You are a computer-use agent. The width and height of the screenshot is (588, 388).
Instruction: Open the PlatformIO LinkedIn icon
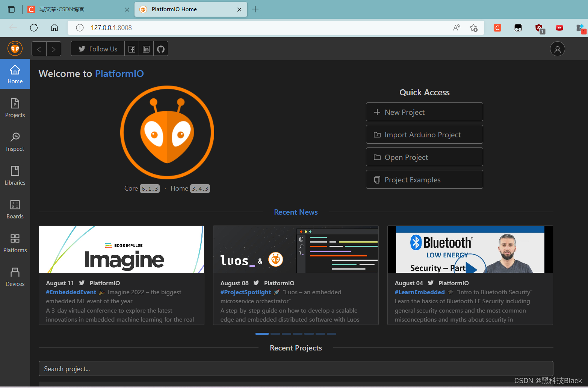[x=146, y=49]
